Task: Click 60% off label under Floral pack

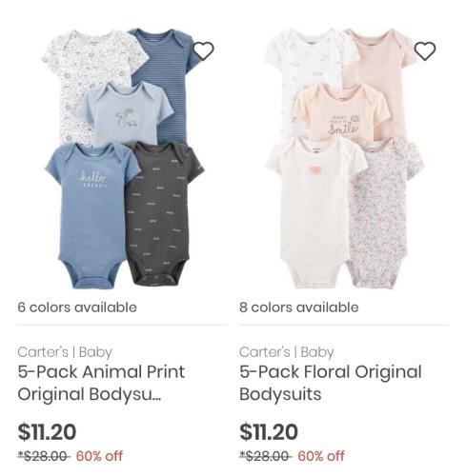Action: (321, 456)
